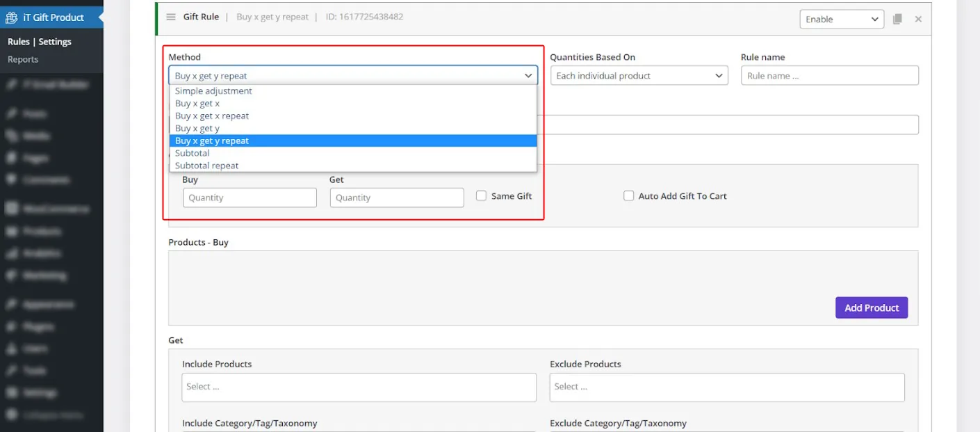Open Settings link in sidebar submenu
This screenshot has width=980, height=432.
tap(55, 42)
